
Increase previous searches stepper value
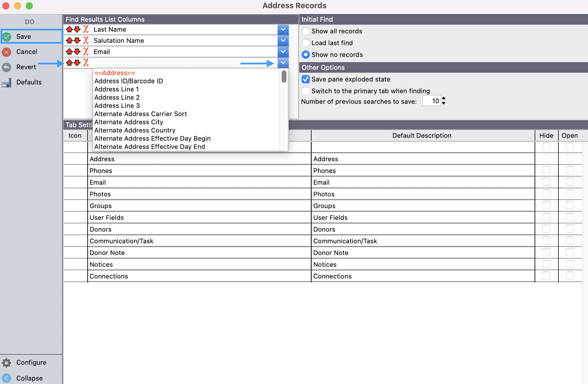pos(444,99)
